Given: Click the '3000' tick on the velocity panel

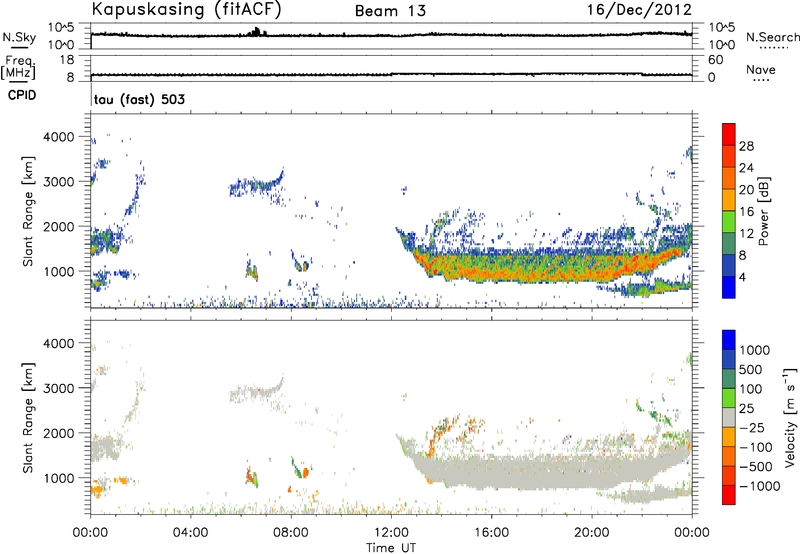Looking at the screenshot, I should click(59, 388).
